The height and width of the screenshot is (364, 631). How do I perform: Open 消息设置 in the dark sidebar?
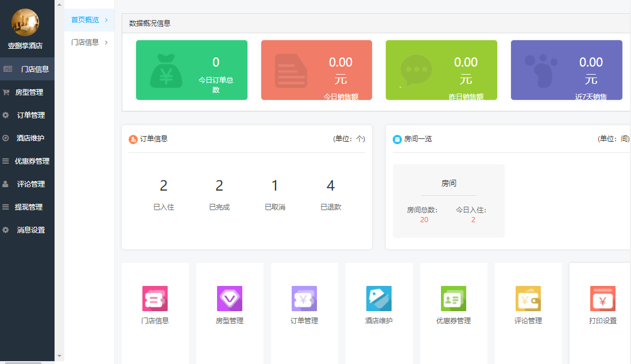(x=27, y=230)
